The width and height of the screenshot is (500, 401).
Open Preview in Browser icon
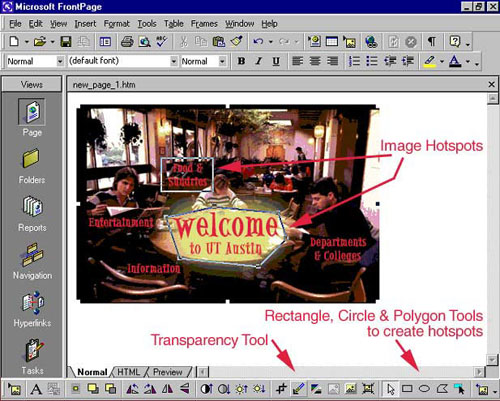tap(144, 42)
